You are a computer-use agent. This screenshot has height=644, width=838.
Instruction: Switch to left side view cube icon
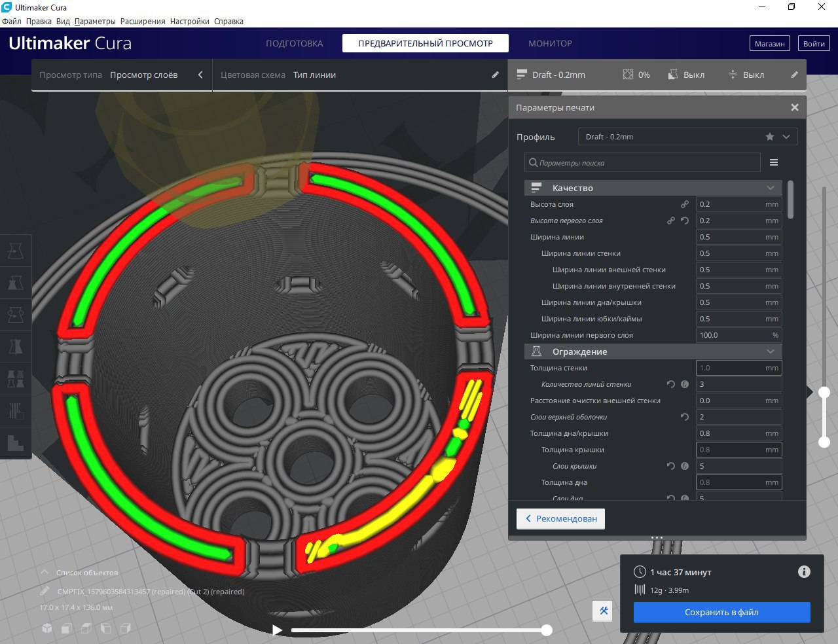point(106,628)
